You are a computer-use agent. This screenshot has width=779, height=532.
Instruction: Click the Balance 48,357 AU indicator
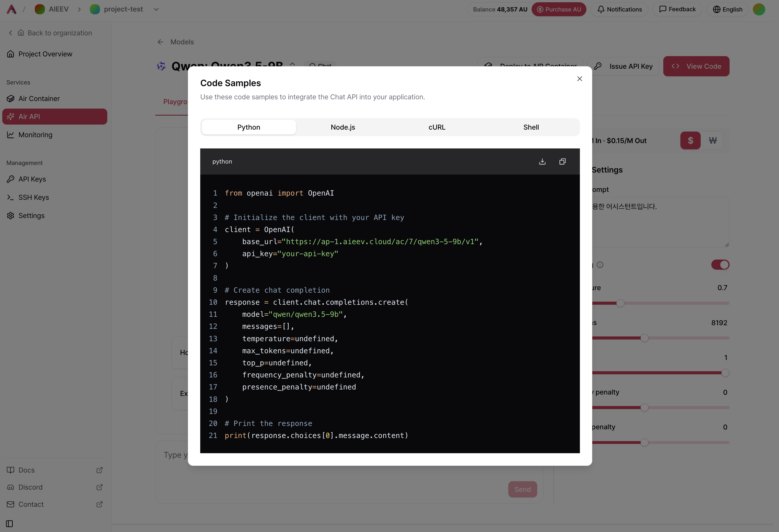[x=500, y=9]
